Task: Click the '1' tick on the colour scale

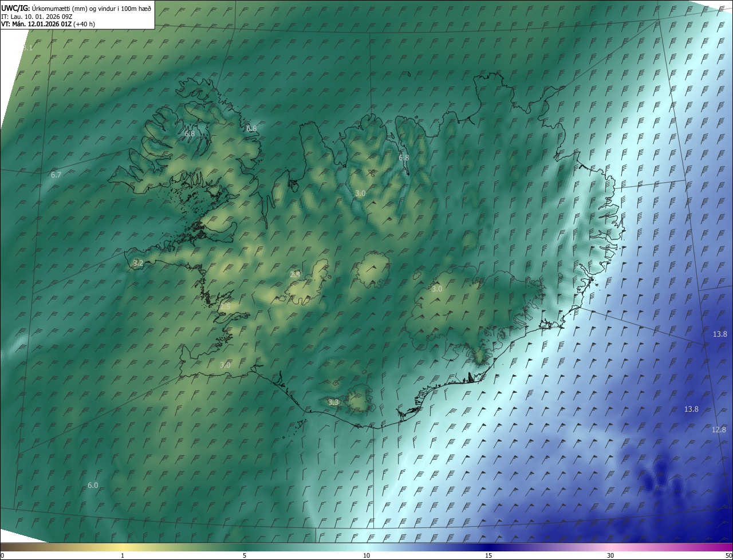Action: click(123, 555)
